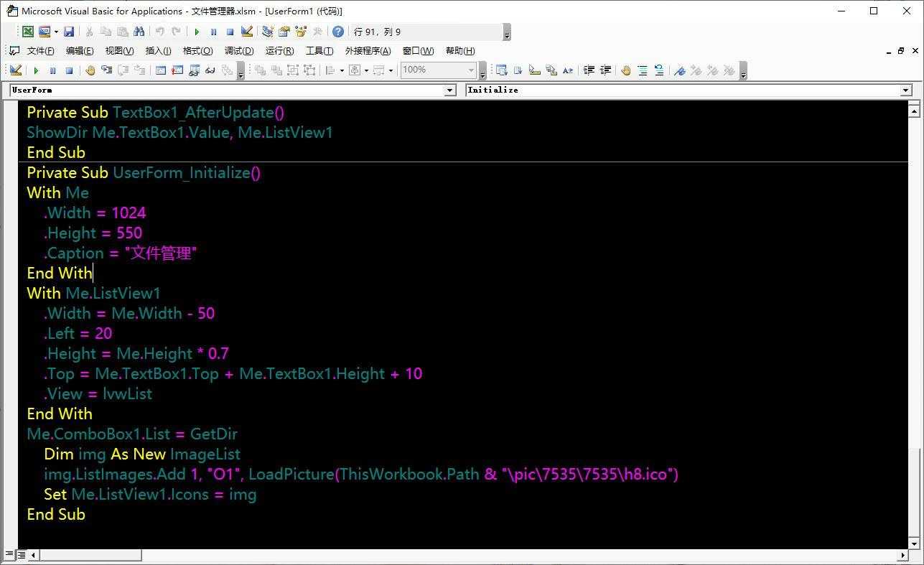Click the vertical scrollbar up arrow
Viewport: 924px width, 565px height.
pos(914,111)
